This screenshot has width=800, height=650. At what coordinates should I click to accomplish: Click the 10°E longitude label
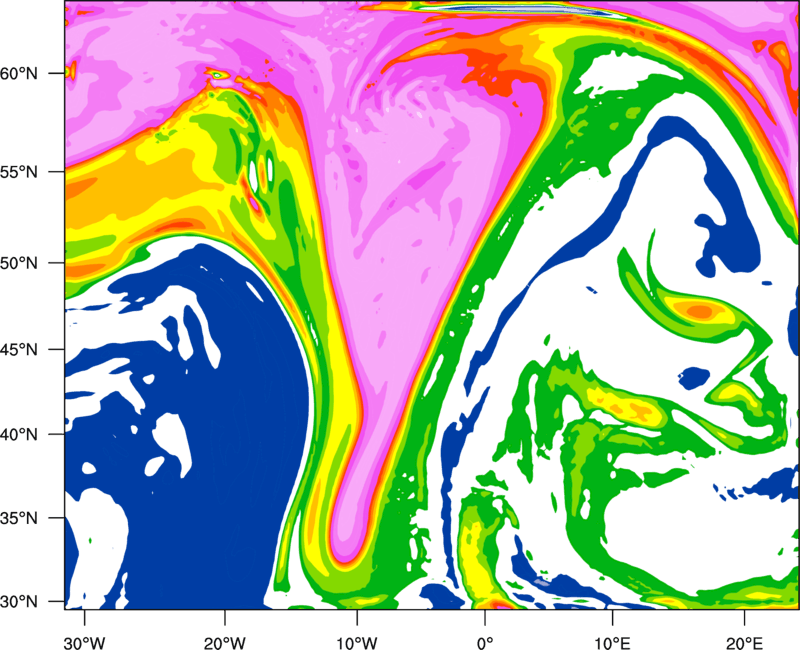click(x=612, y=643)
